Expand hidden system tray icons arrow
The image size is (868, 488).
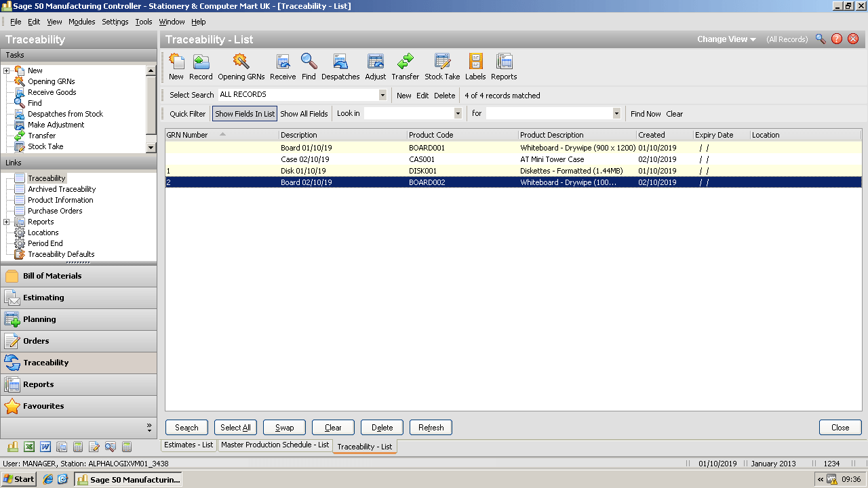coord(820,479)
